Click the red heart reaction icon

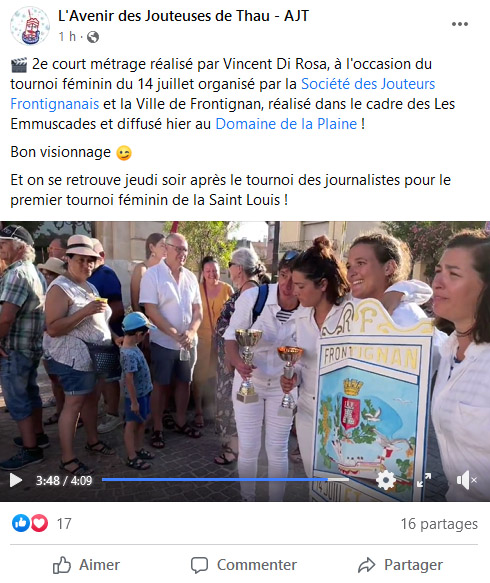39,523
